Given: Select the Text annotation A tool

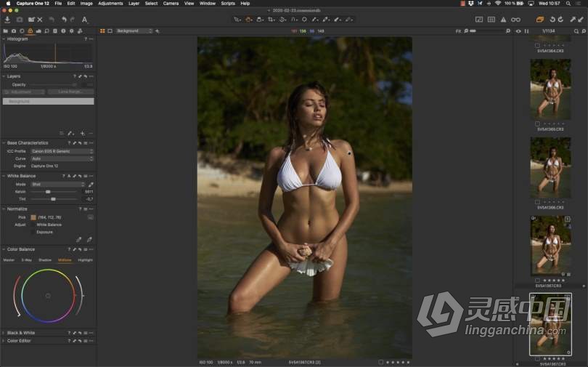Looking at the screenshot, I should [x=85, y=20].
